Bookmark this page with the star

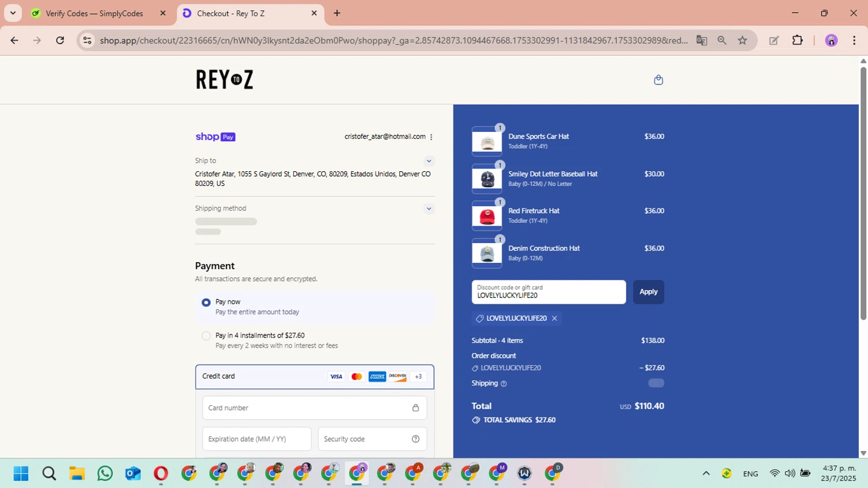(x=742, y=41)
